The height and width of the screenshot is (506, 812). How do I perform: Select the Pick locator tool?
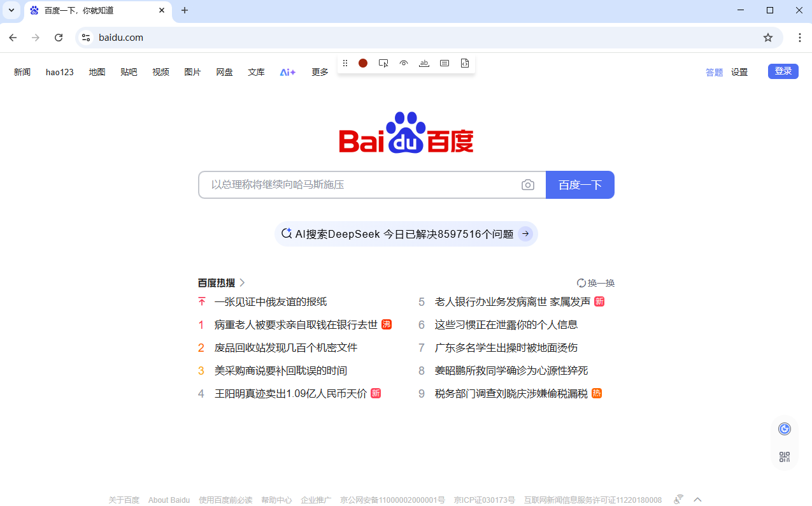pyautogui.click(x=383, y=63)
